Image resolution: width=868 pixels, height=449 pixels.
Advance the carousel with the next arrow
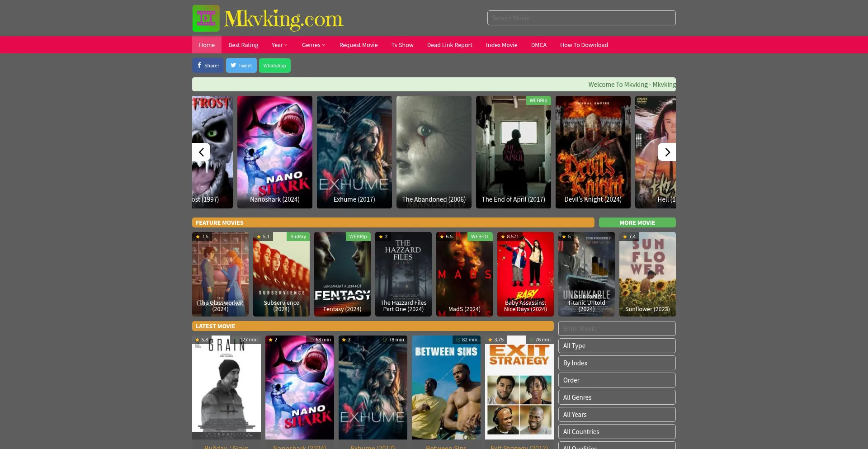tap(667, 152)
